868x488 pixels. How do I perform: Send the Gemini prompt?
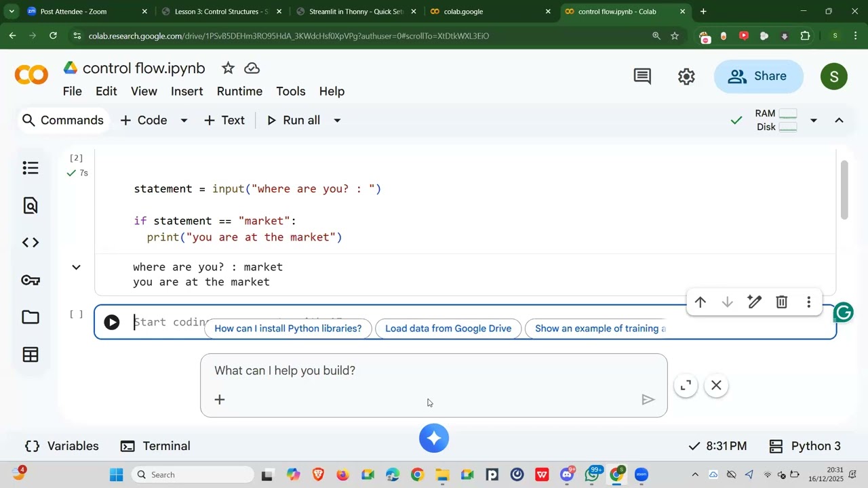click(648, 400)
